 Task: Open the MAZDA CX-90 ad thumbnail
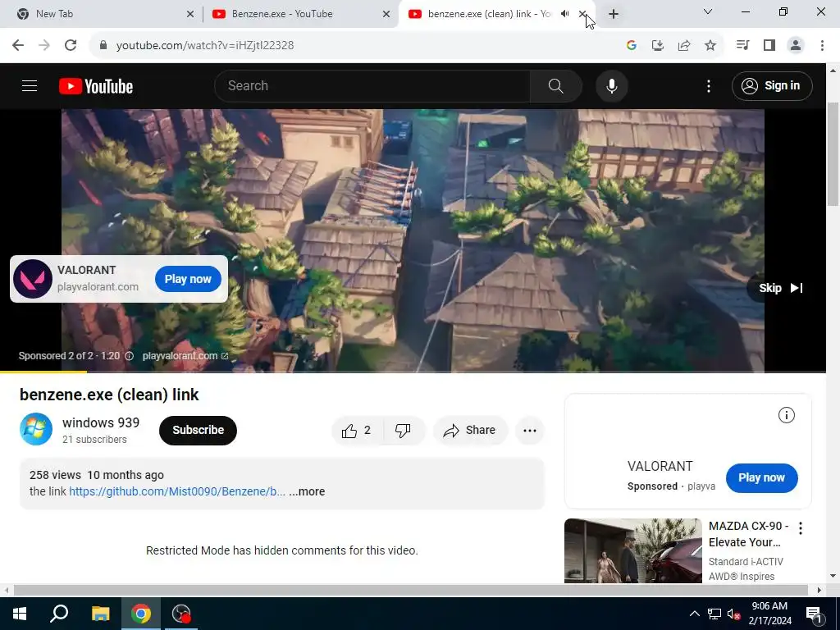[632, 550]
